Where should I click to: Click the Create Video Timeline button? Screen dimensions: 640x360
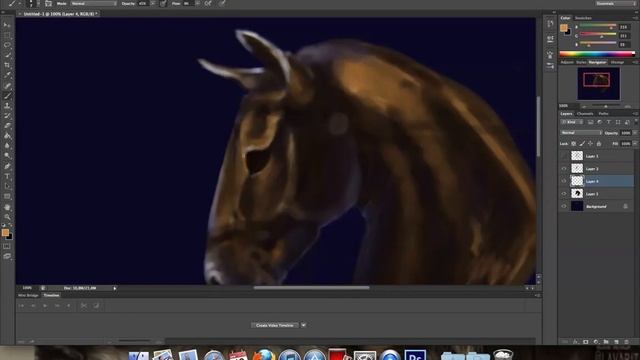[x=275, y=325]
